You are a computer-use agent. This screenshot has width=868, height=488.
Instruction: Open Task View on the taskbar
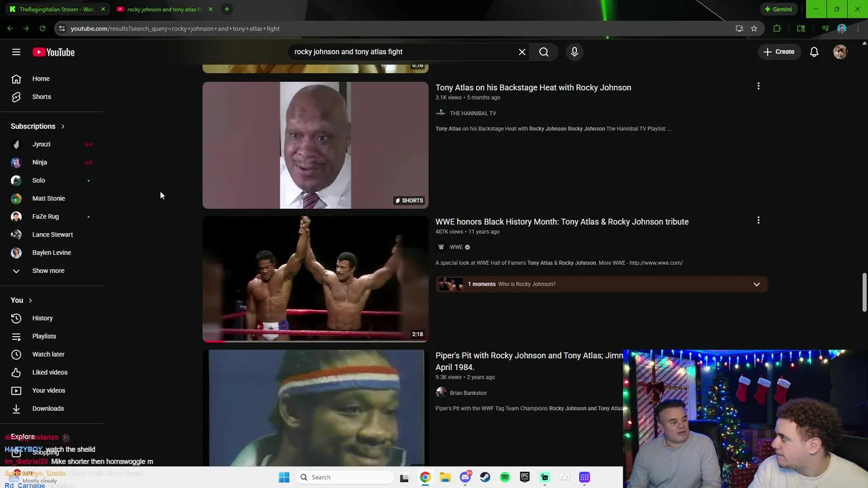point(404,477)
